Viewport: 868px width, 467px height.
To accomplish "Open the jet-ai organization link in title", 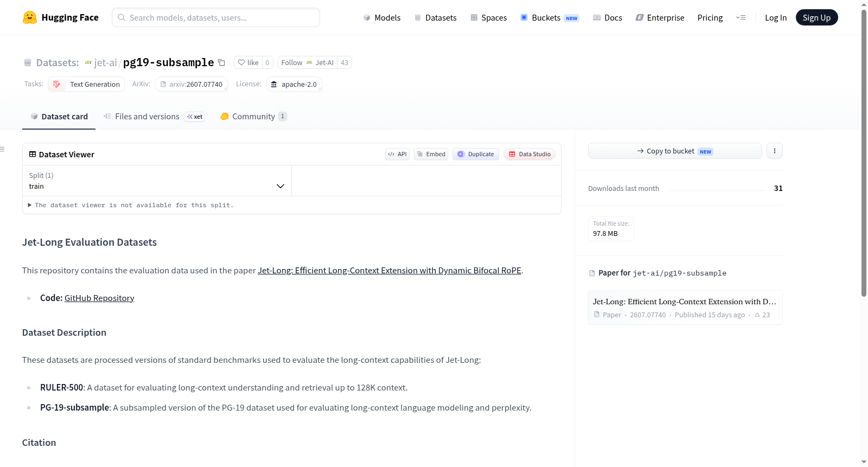I will coord(105,62).
